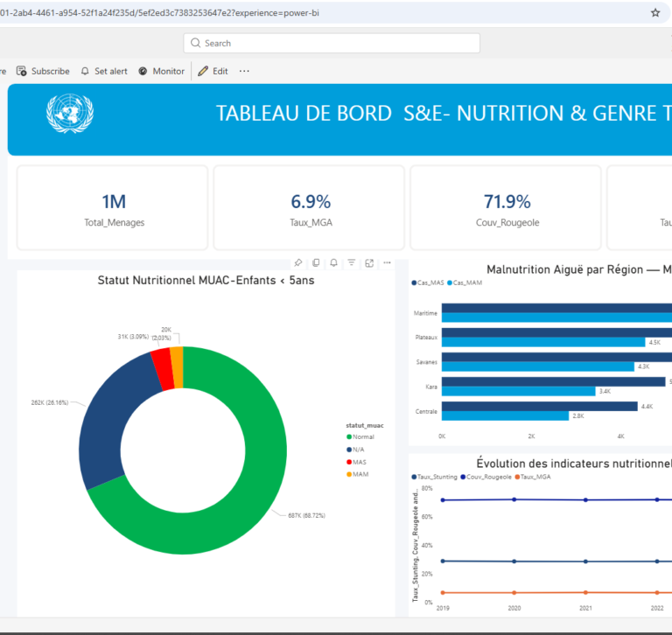This screenshot has height=635, width=672.
Task: Select the Total_Menages card
Action: pyautogui.click(x=113, y=208)
